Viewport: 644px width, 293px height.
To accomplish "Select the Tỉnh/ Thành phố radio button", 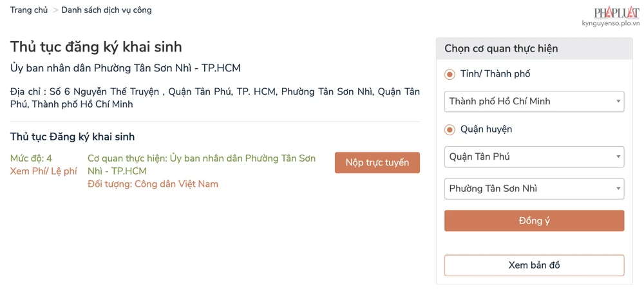I will (450, 74).
